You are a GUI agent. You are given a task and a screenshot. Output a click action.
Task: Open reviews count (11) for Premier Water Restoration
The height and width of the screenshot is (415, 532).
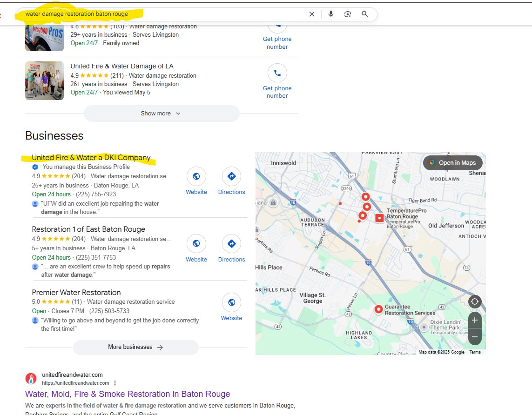(x=77, y=302)
